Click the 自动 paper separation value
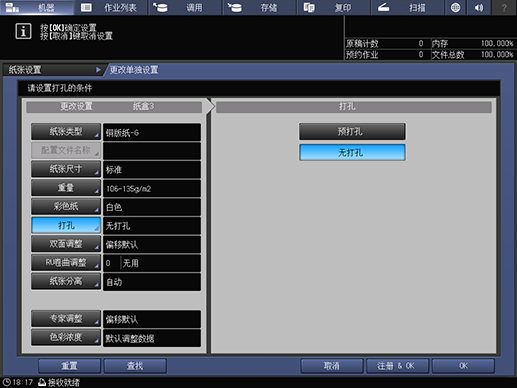Screen dimensions: 517x388 click(x=152, y=282)
